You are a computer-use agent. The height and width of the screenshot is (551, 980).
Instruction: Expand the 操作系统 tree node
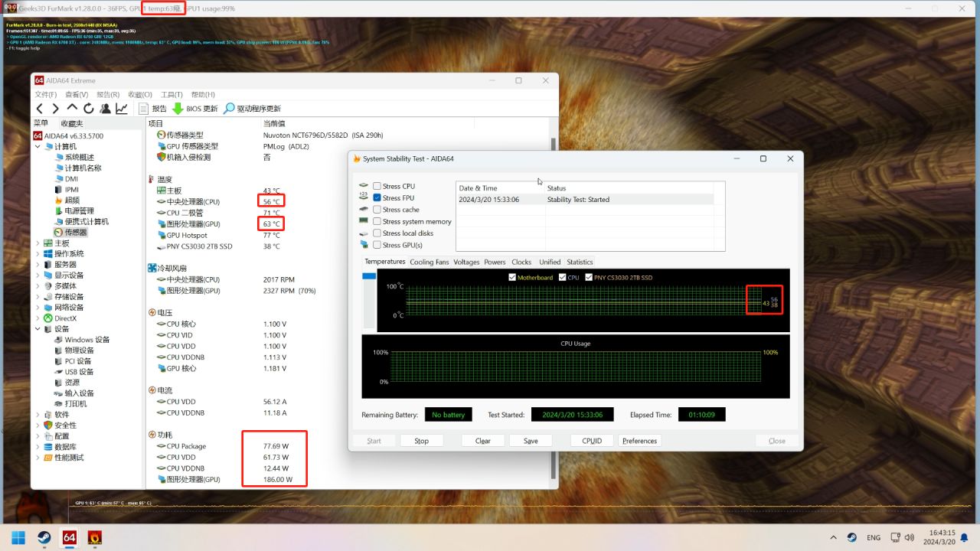point(38,253)
